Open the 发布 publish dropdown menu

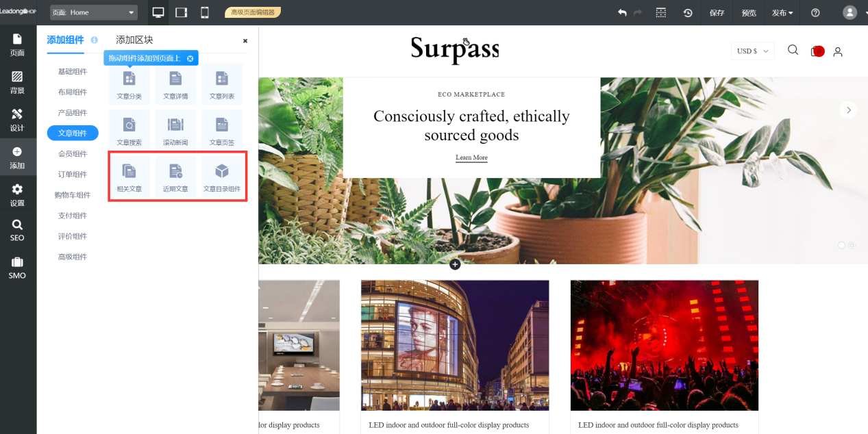click(782, 12)
